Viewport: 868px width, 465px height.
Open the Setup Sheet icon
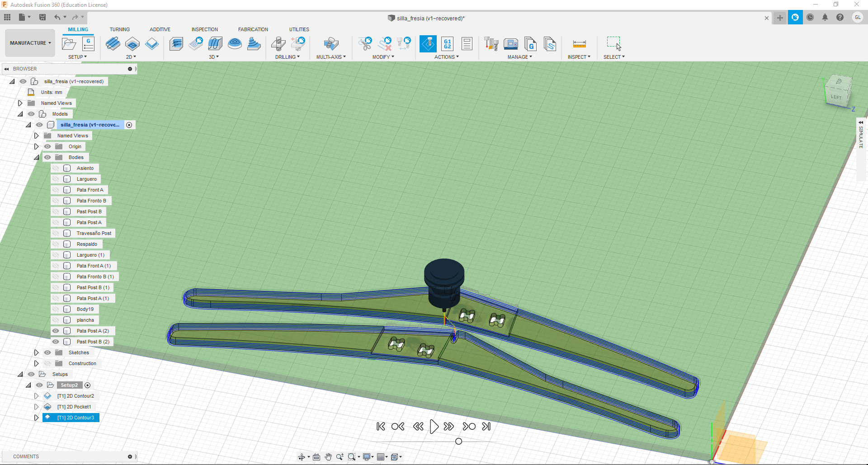pos(467,44)
